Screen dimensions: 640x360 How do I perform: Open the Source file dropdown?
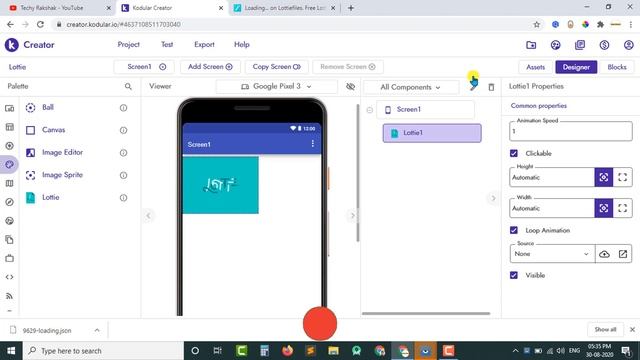(x=552, y=254)
